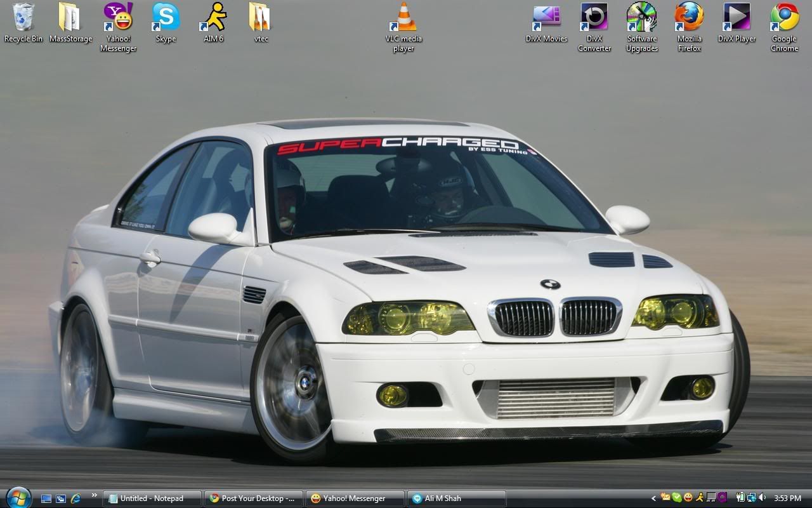Click Show Desktop in Quick Launch
This screenshot has width=812, height=508.
46,498
